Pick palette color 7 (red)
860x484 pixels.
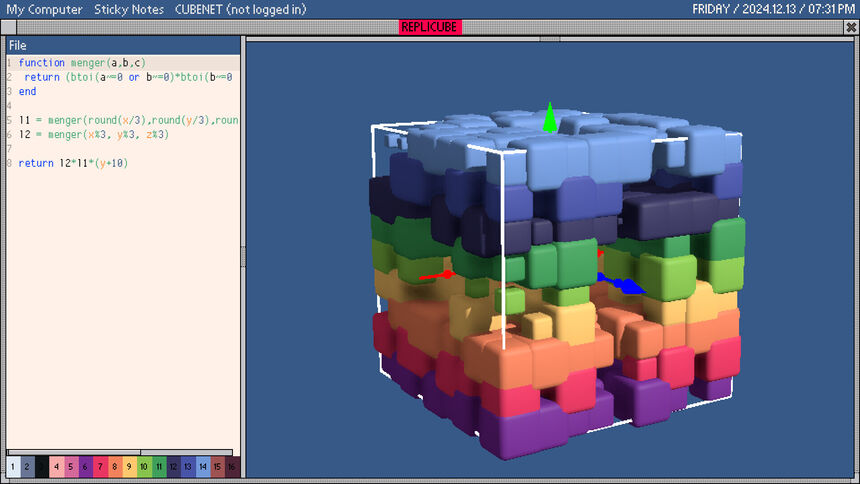click(x=100, y=466)
